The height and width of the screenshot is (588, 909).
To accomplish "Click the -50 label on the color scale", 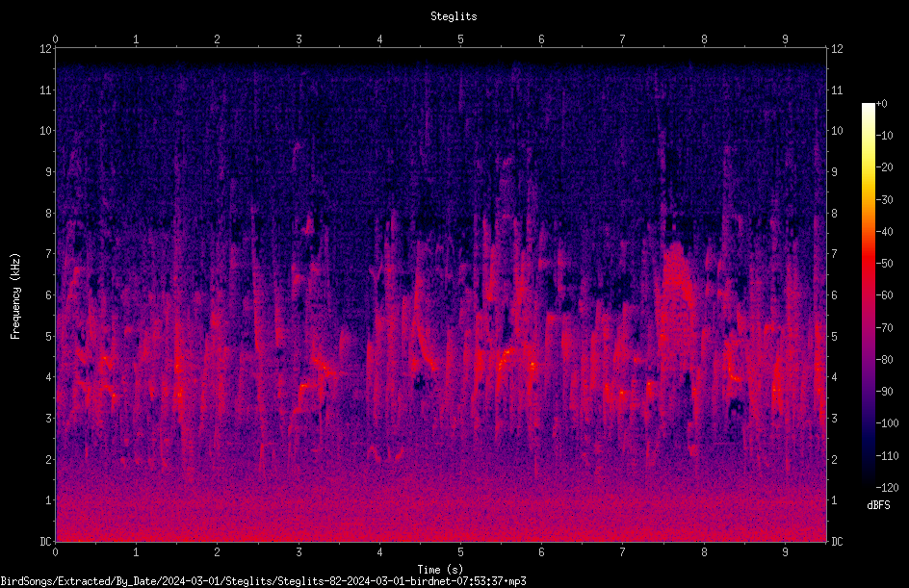I will click(885, 263).
